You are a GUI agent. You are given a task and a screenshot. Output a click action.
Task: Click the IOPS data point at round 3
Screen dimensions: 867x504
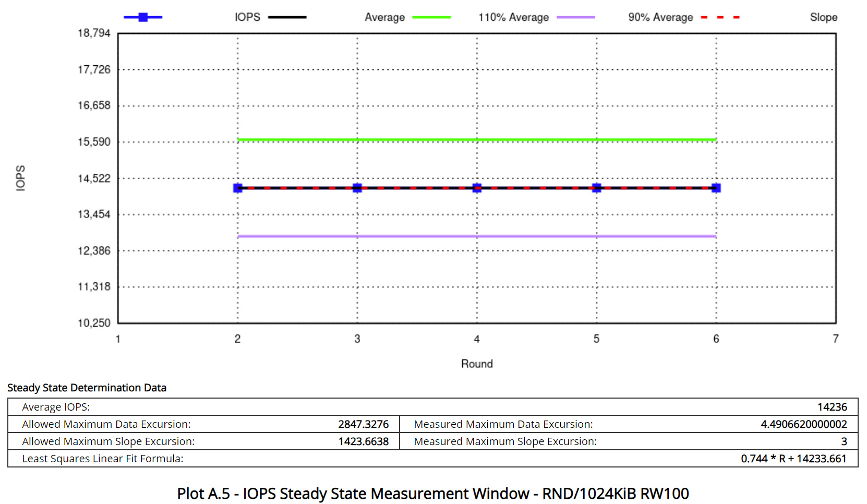pyautogui.click(x=357, y=188)
